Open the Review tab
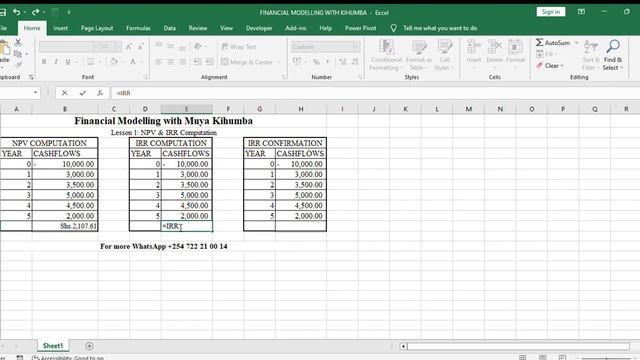This screenshot has width=640, height=360. (198, 28)
